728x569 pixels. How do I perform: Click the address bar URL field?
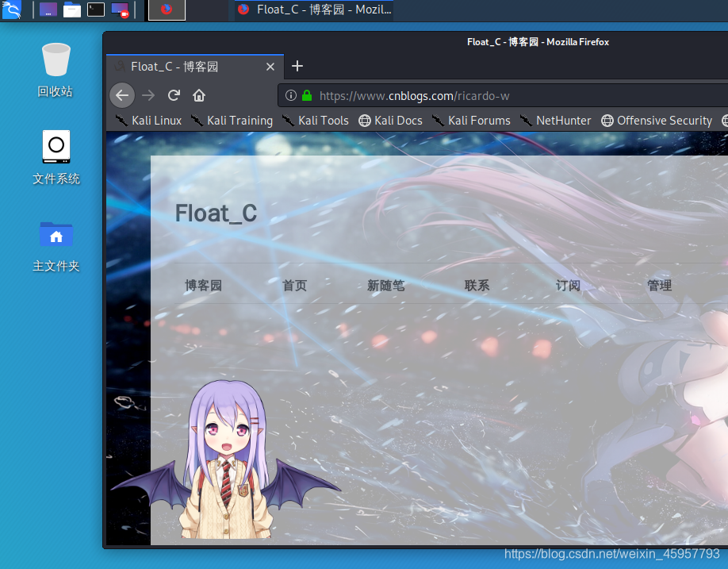tap(436, 94)
